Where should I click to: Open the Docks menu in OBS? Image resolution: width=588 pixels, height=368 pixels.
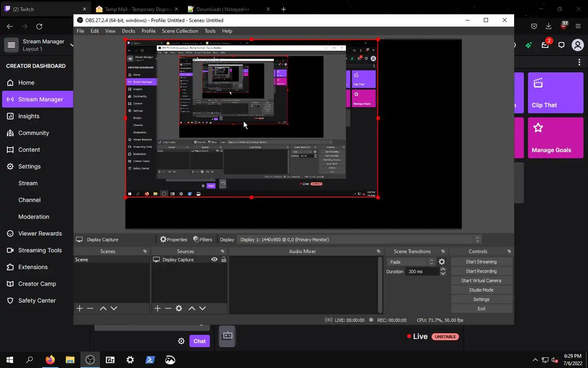pyautogui.click(x=128, y=31)
